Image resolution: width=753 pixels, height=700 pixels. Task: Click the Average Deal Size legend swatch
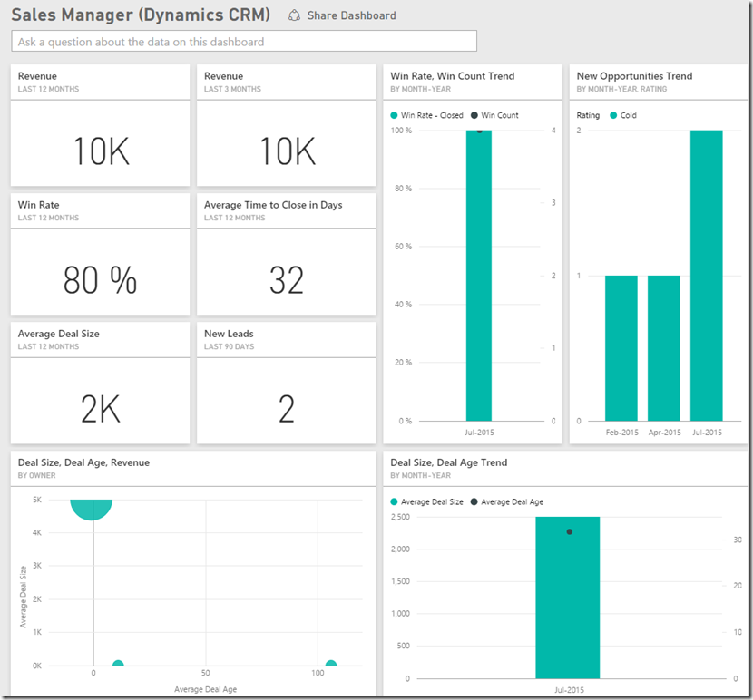pos(394,501)
